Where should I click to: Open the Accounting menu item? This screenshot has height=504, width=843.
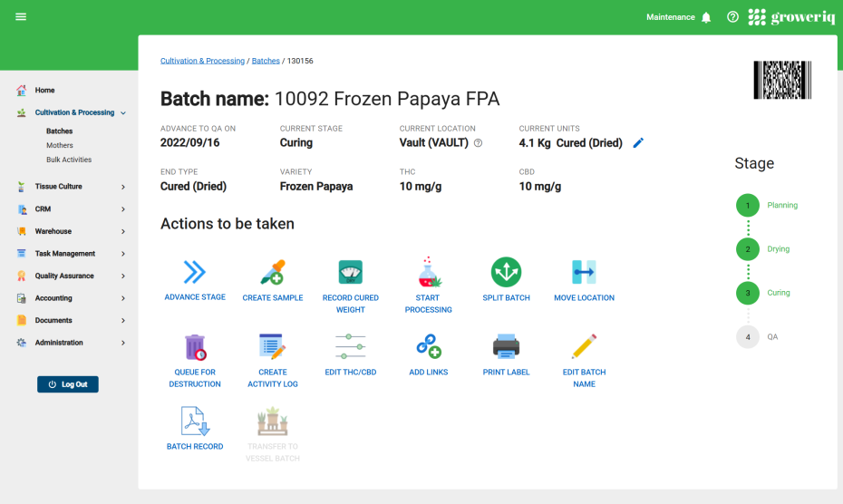point(53,298)
